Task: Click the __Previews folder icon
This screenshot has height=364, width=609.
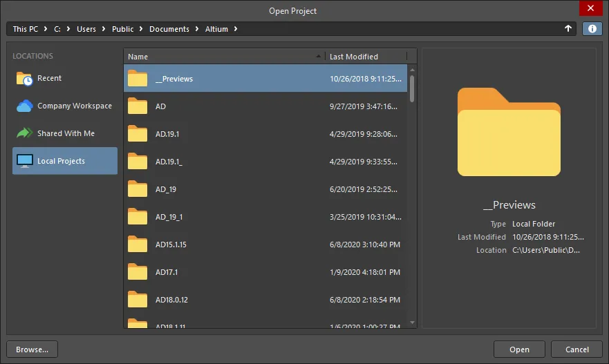Action: pos(138,78)
